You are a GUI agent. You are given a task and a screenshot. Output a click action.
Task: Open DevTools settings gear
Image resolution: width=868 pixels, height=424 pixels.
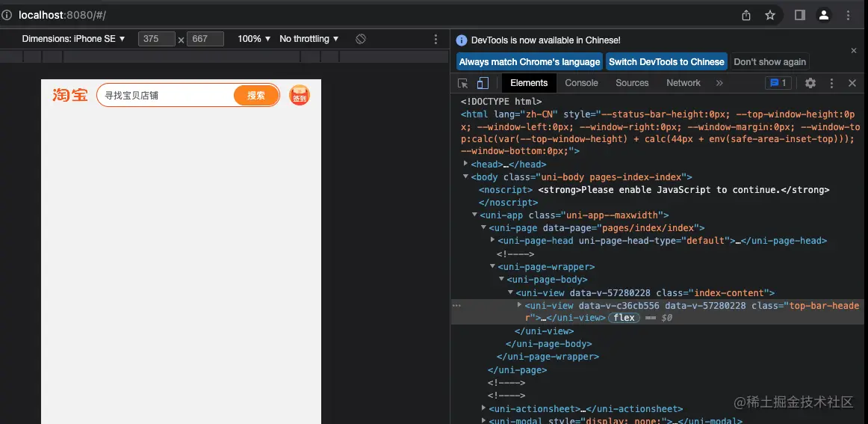click(x=810, y=83)
